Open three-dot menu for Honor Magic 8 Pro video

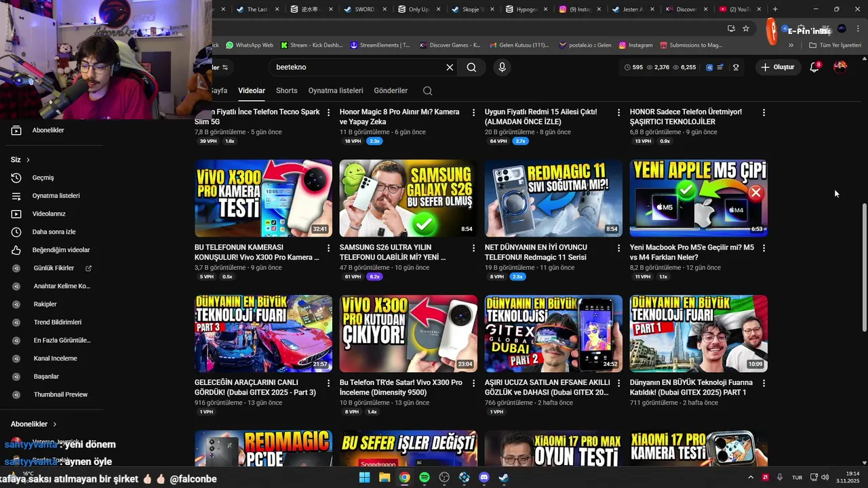[473, 113]
